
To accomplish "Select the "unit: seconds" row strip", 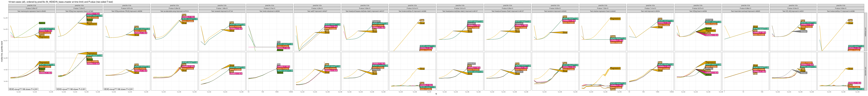I will tap(866, 71).
